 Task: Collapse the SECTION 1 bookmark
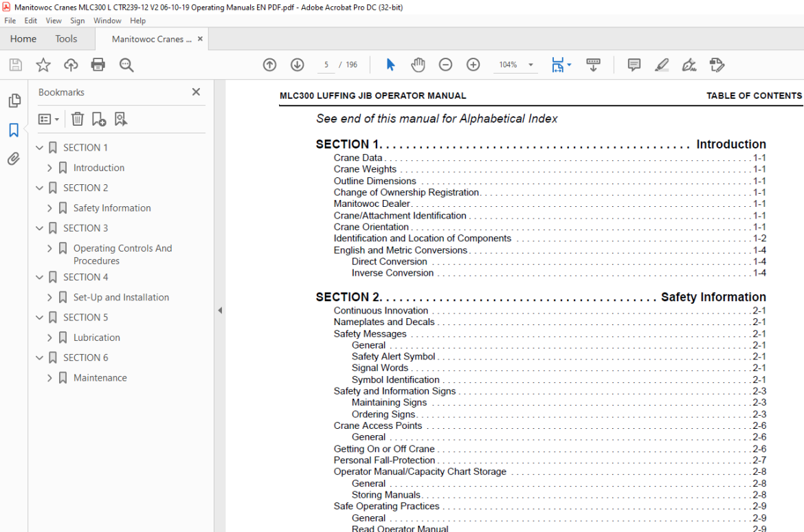39,148
